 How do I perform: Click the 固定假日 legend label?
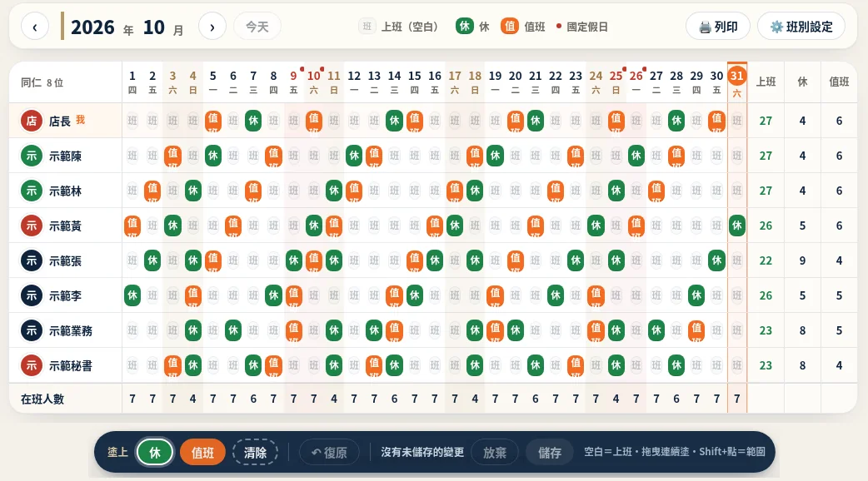click(x=587, y=27)
